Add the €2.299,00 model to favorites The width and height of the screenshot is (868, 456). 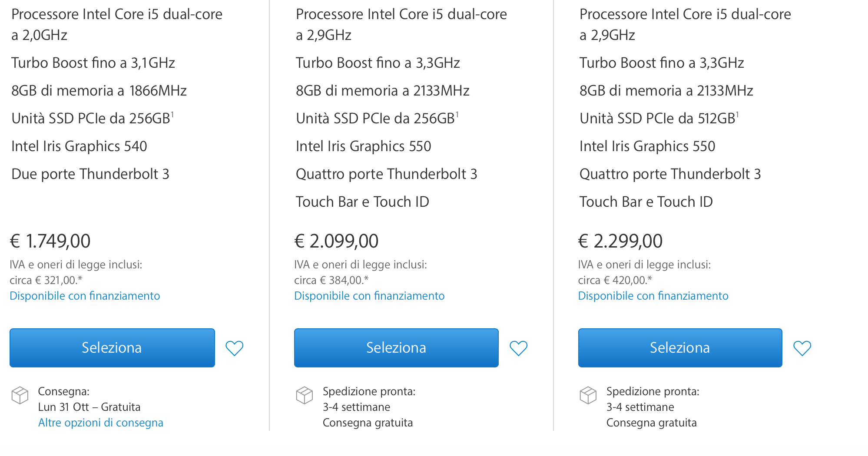pyautogui.click(x=802, y=348)
